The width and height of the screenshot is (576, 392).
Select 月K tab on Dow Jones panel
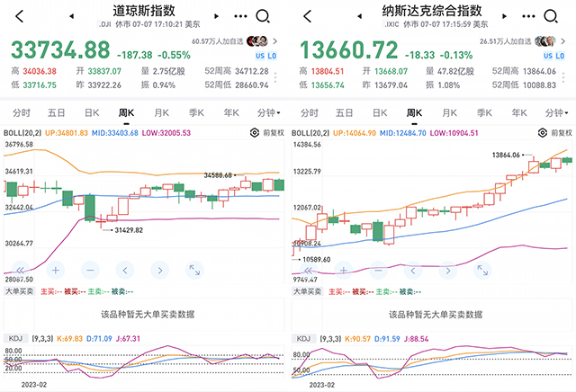pyautogui.click(x=162, y=112)
